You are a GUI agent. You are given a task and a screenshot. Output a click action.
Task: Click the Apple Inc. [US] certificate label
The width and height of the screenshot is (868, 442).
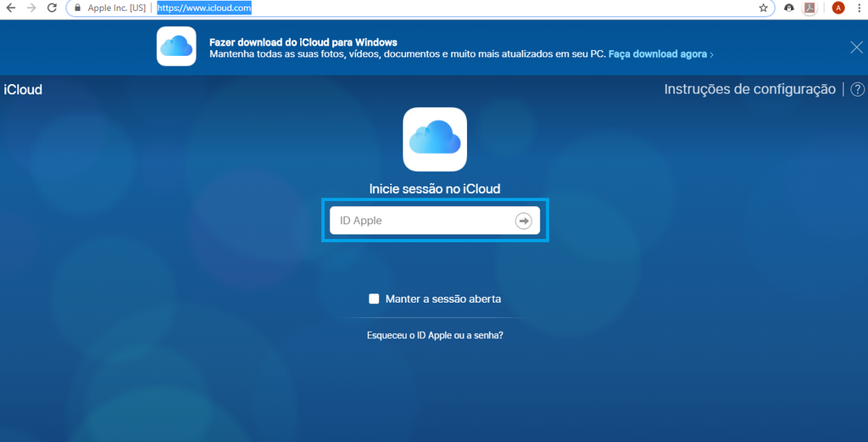(116, 8)
